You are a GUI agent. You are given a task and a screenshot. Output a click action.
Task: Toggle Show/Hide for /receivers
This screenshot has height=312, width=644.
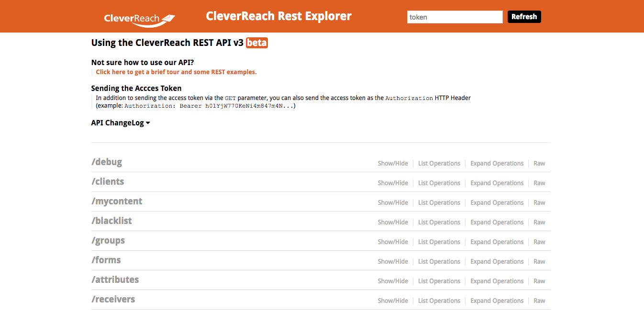click(393, 301)
